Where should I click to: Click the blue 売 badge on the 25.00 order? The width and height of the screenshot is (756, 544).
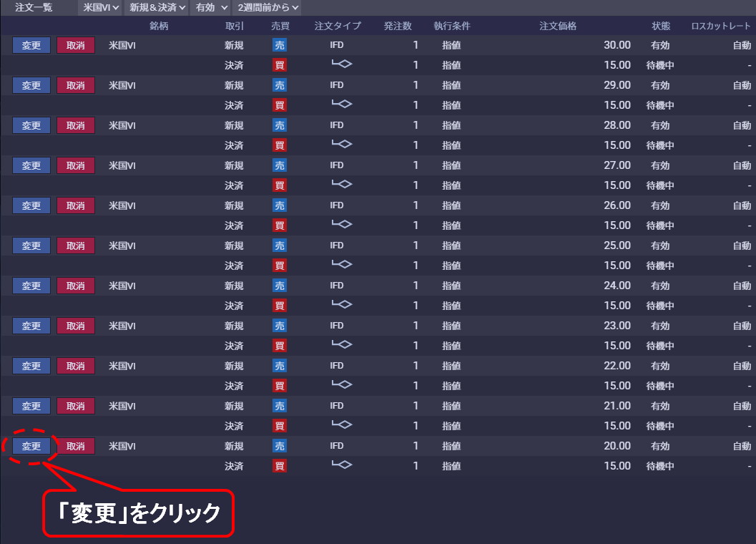(280, 246)
